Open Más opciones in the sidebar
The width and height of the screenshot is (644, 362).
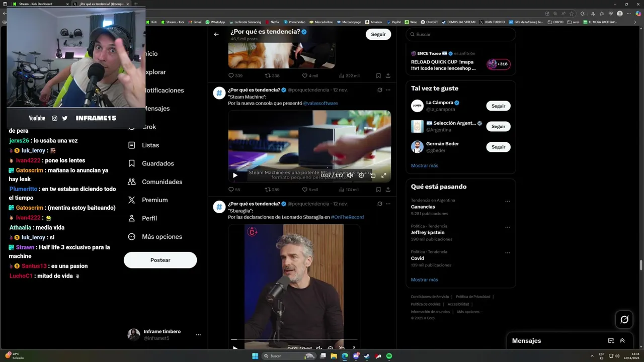(155, 237)
